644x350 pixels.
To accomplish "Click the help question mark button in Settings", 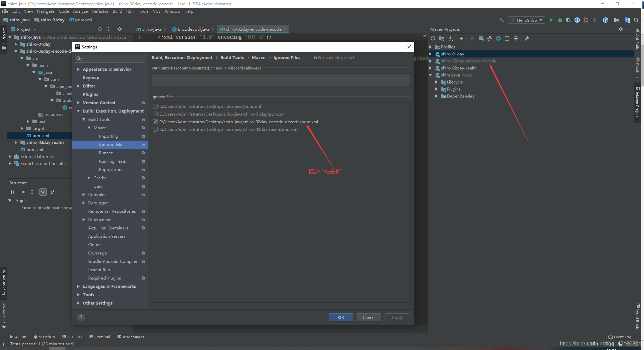I will (81, 317).
